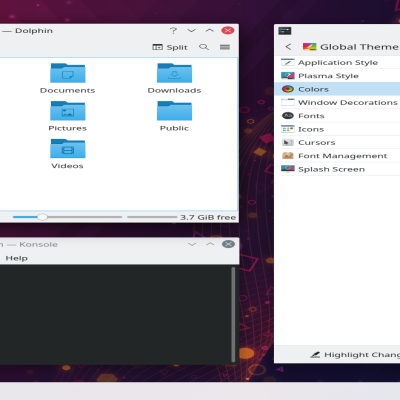Click the Global Theme header text
This screenshot has height=400, width=400.
click(359, 47)
